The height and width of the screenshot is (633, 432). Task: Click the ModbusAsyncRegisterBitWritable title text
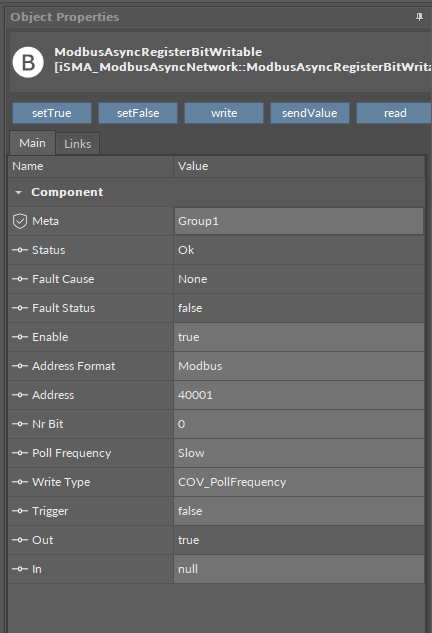click(158, 52)
